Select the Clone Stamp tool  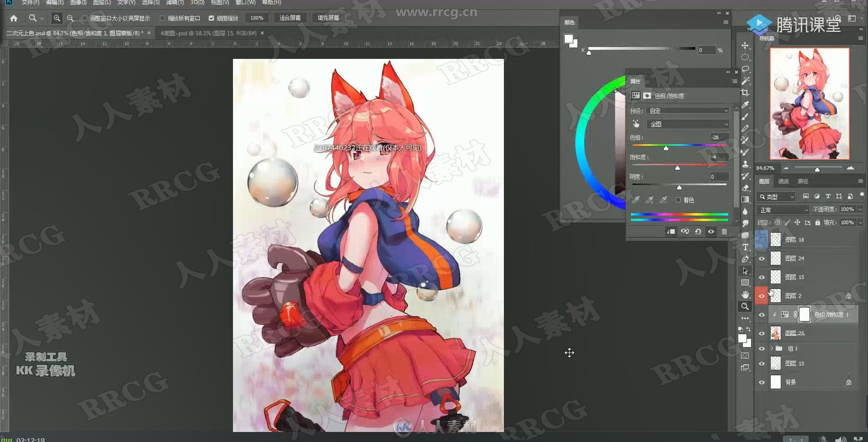(745, 164)
